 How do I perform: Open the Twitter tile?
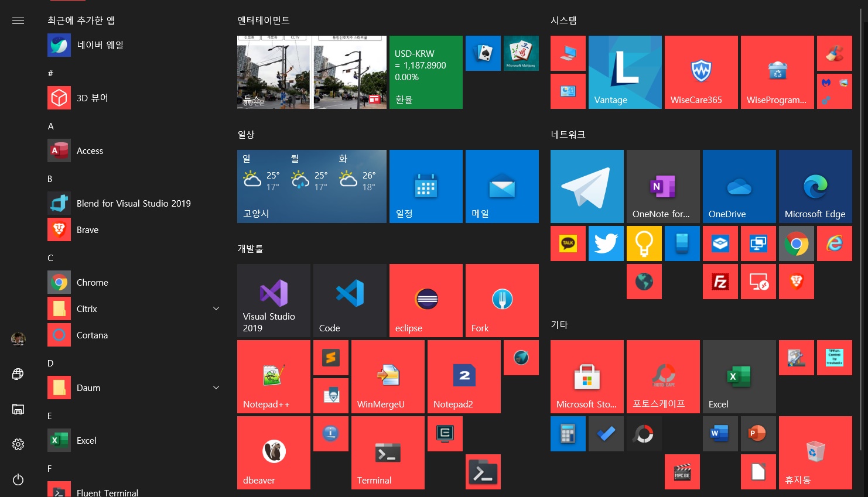pyautogui.click(x=606, y=244)
